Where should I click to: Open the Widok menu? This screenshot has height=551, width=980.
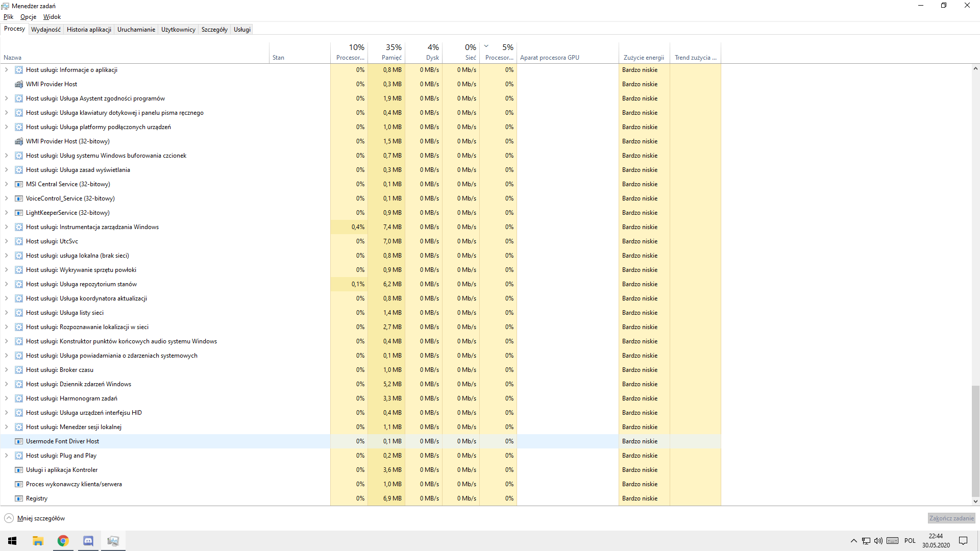coord(52,17)
